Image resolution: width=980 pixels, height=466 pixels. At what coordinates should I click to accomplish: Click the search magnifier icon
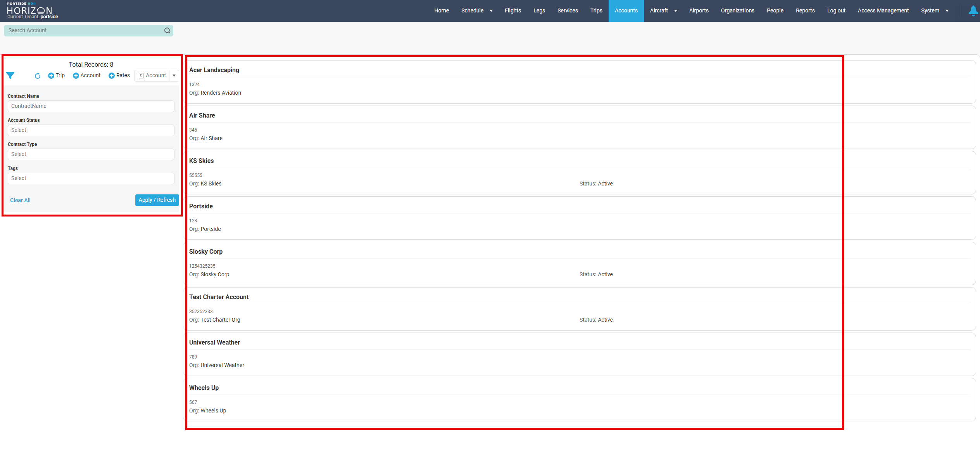point(167,31)
